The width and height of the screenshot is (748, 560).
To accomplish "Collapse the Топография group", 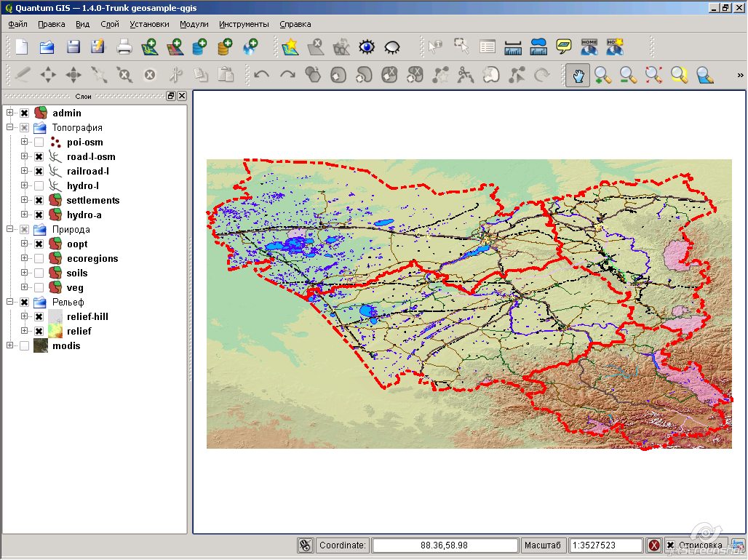I will point(9,127).
